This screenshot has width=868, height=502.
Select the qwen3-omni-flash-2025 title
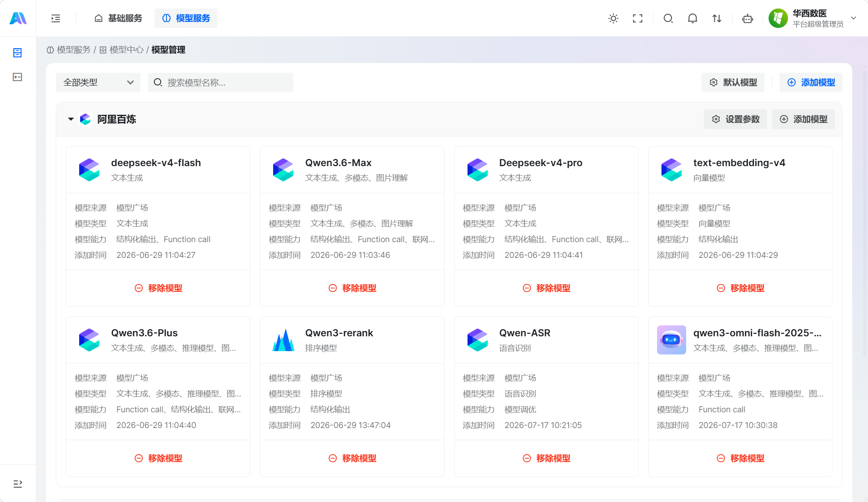(x=757, y=333)
